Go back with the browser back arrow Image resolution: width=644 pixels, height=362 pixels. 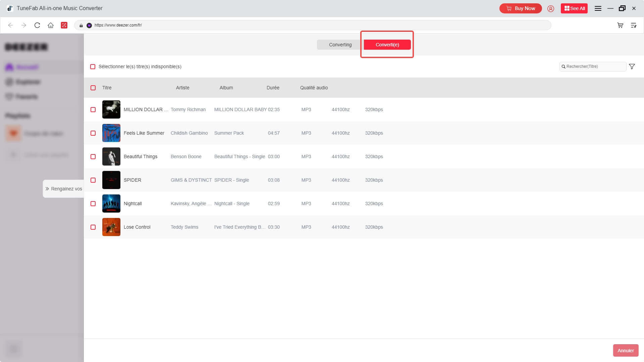(10, 25)
